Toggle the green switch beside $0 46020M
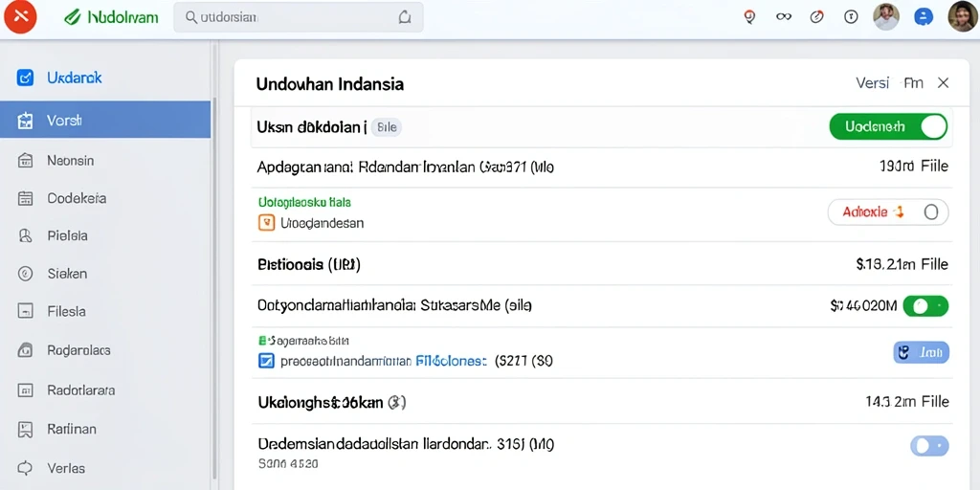 [926, 305]
